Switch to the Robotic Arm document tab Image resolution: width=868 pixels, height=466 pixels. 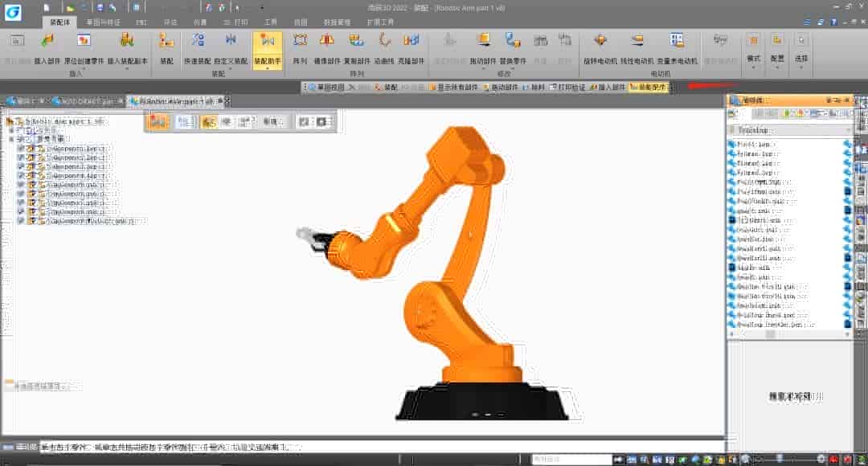175,101
